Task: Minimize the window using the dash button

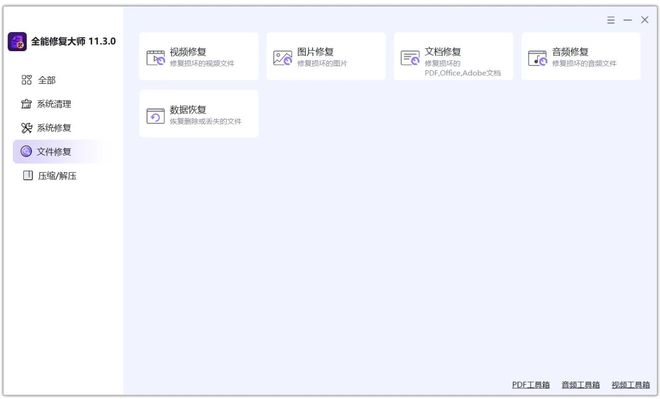Action: (x=628, y=20)
